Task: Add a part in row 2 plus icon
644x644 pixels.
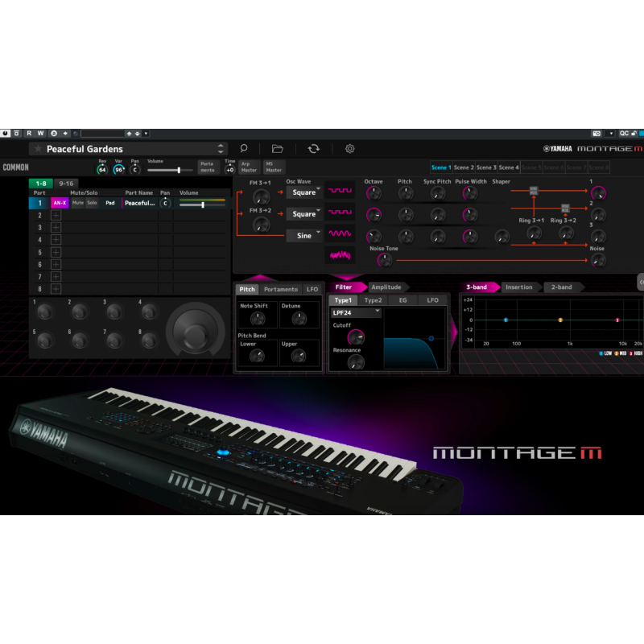Action: pyautogui.click(x=56, y=215)
